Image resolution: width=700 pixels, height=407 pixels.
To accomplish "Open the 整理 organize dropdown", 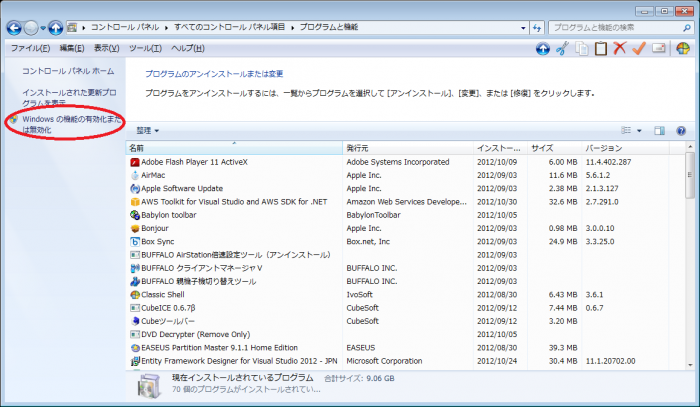I will 148,131.
